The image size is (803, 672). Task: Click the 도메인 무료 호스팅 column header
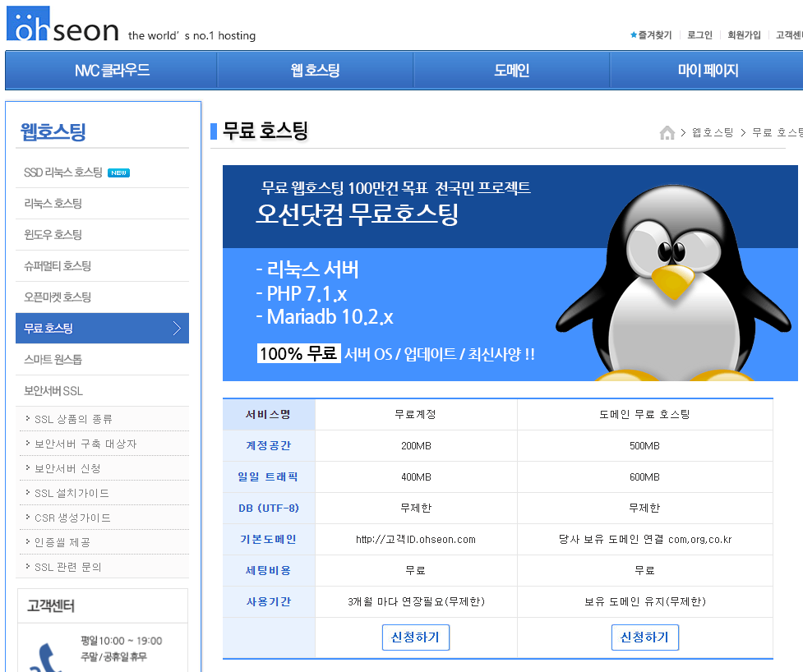[x=644, y=414]
